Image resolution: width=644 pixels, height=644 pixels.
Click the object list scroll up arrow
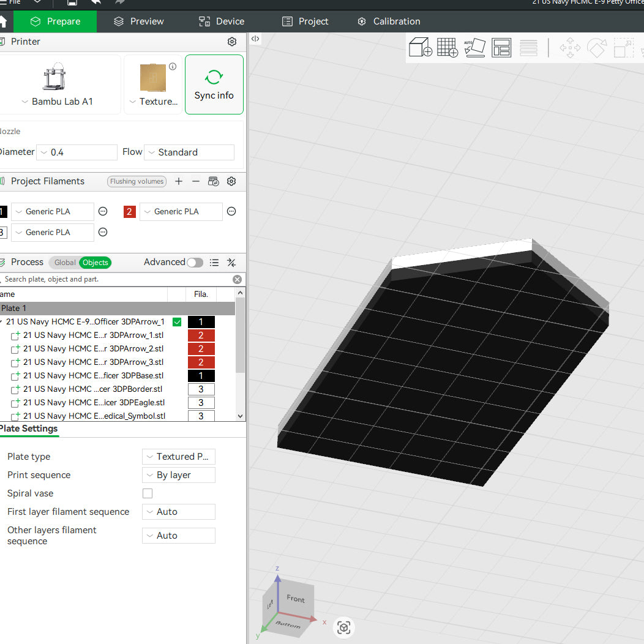240,293
